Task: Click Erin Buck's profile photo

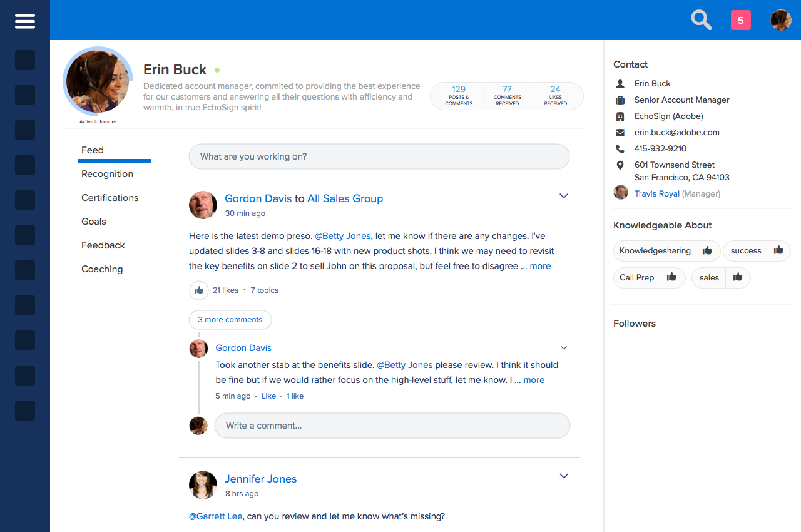Action: tap(97, 82)
